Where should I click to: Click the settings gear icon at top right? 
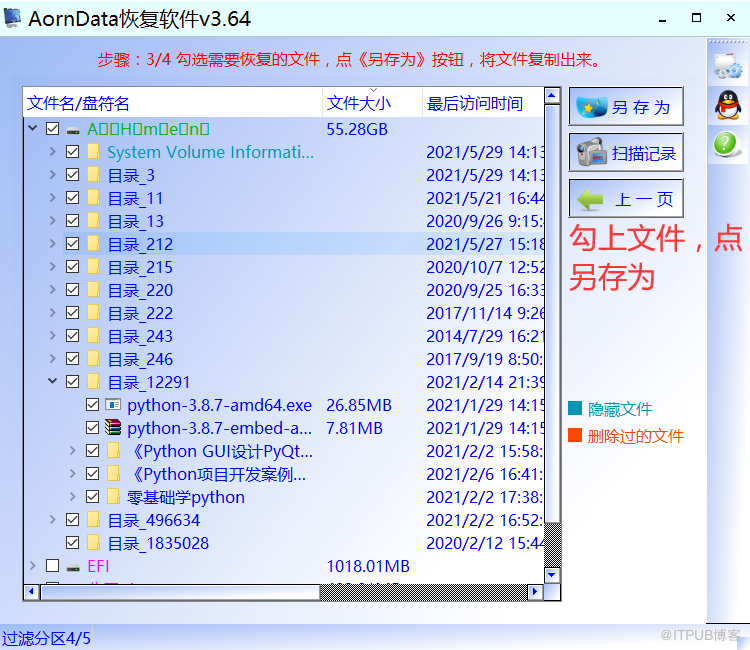[x=728, y=66]
